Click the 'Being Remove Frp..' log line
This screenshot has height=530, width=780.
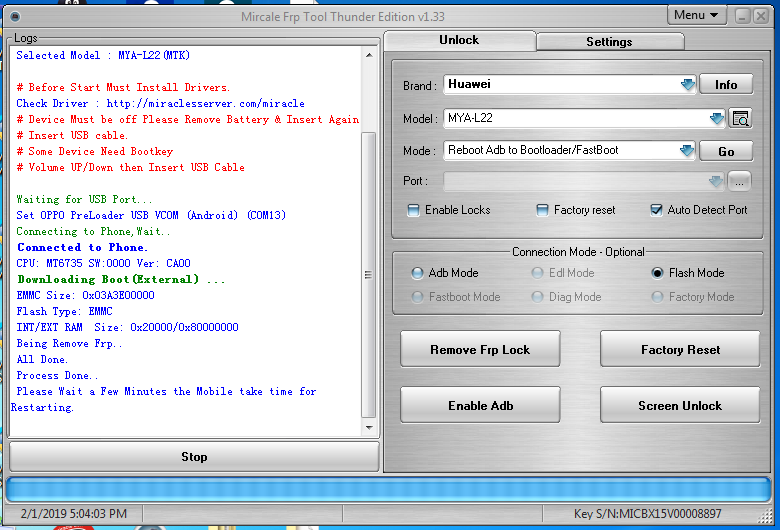point(69,343)
